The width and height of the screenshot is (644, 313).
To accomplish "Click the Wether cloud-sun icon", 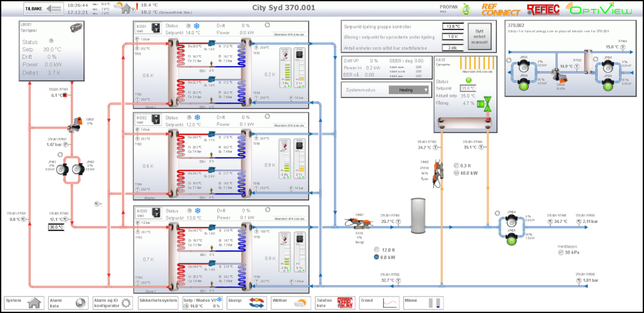I will (302, 303).
